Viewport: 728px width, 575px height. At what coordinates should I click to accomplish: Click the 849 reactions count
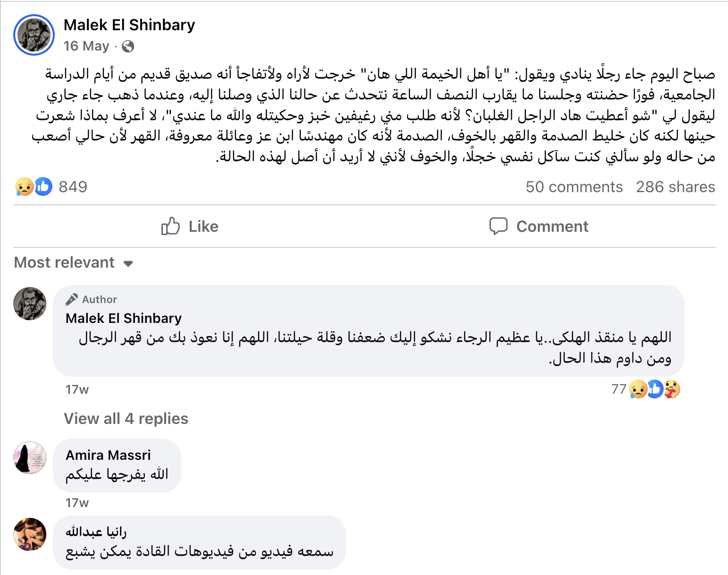(73, 187)
